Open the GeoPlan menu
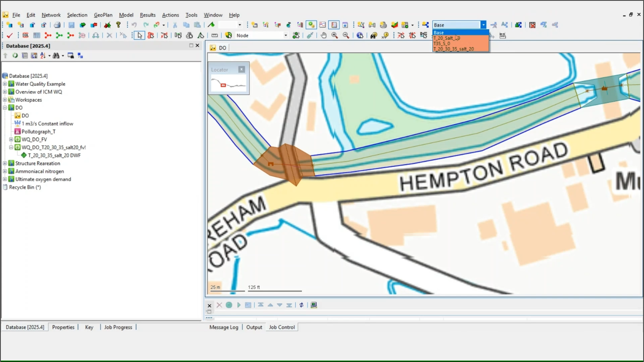Screen dimensions: 644x362 coord(103,15)
